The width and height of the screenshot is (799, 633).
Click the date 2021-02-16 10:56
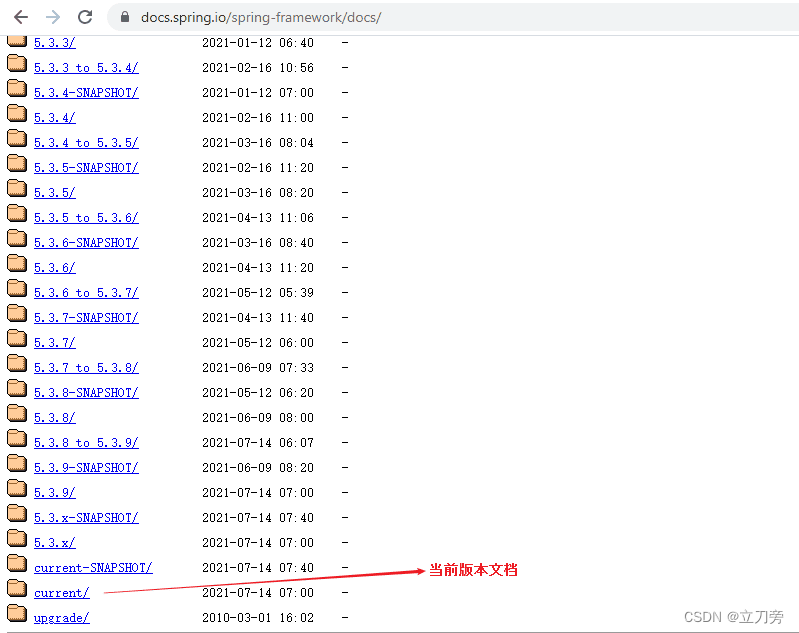click(258, 68)
